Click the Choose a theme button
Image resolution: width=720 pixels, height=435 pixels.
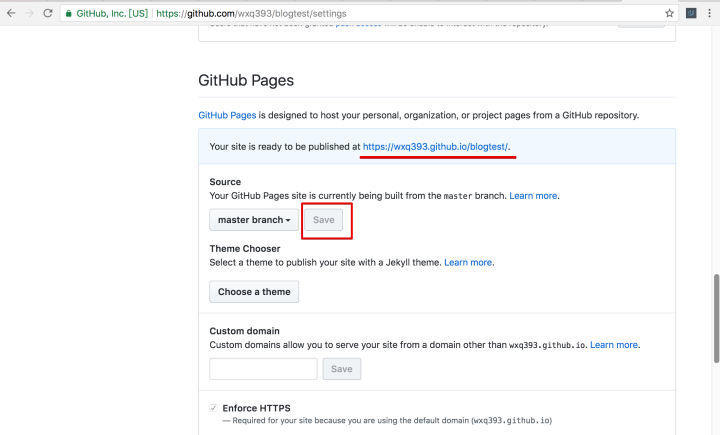coord(254,292)
